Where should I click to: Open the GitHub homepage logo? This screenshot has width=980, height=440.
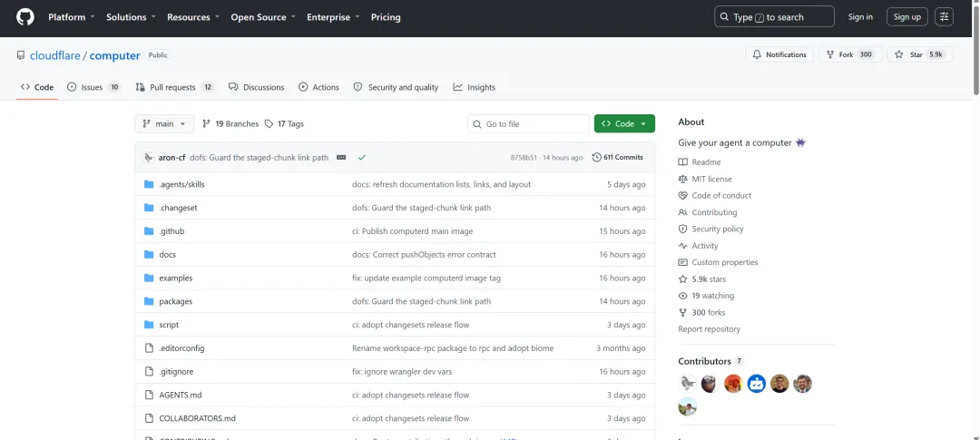25,17
